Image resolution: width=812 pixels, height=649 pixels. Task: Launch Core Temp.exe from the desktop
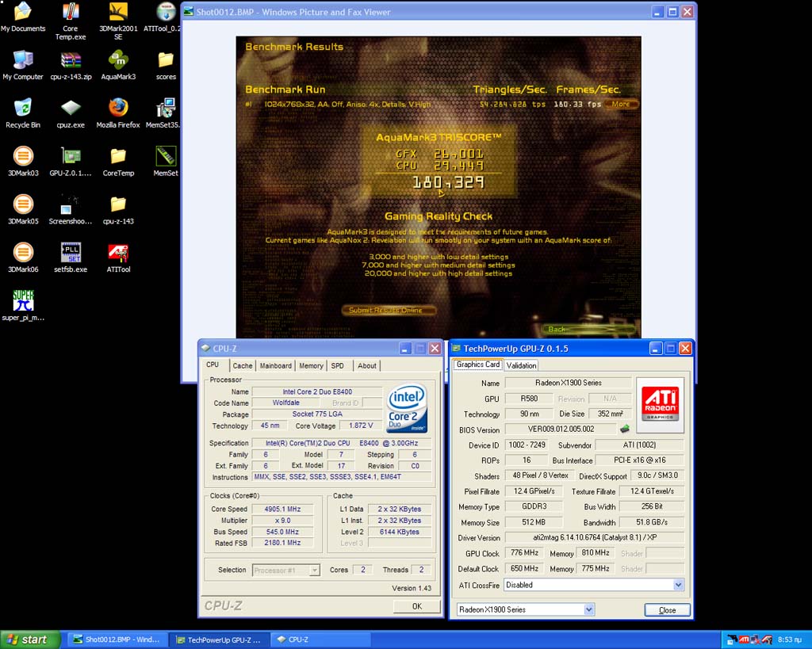(71, 21)
